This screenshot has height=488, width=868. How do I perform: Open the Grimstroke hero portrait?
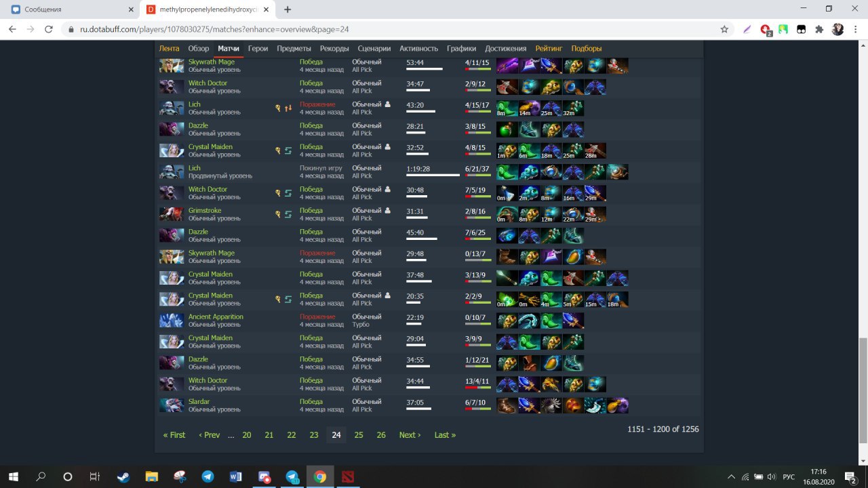click(x=172, y=214)
